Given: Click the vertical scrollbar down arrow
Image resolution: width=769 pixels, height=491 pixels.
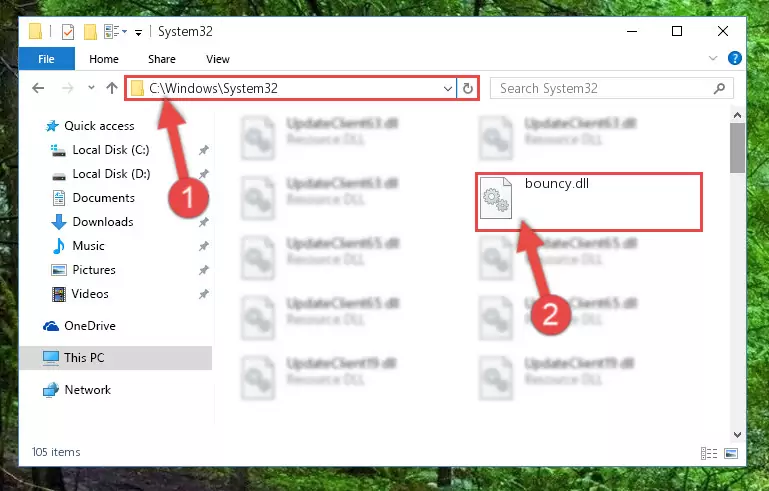Looking at the screenshot, I should coord(737,435).
